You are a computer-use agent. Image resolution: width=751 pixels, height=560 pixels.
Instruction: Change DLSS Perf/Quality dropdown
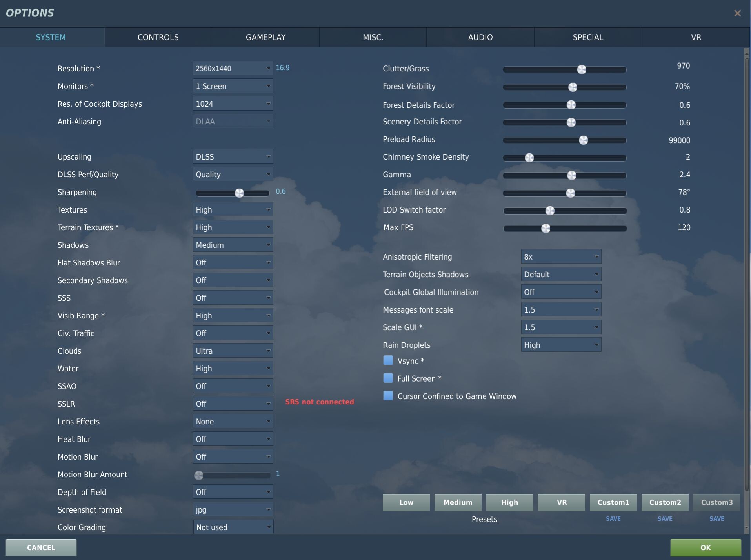pos(233,174)
